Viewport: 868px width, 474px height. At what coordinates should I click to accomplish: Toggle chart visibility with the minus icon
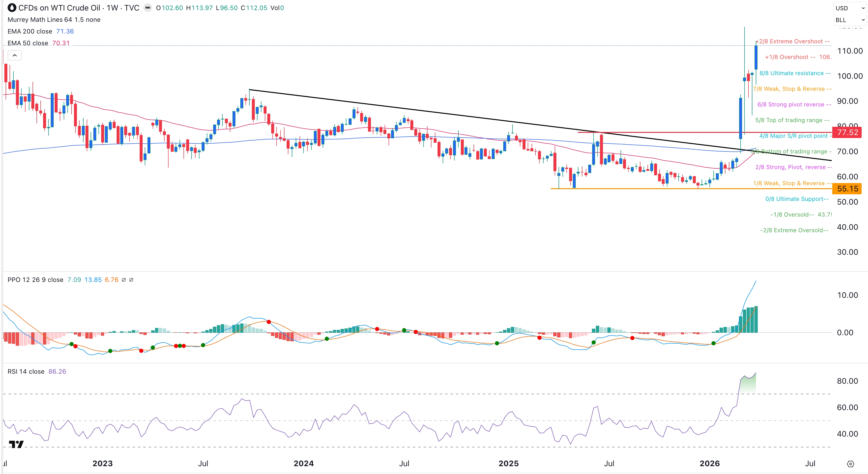point(147,8)
